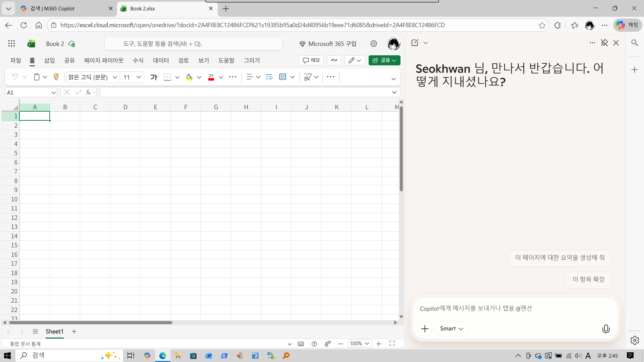Click the Copilot microphone icon
The image size is (644, 362).
click(x=606, y=329)
